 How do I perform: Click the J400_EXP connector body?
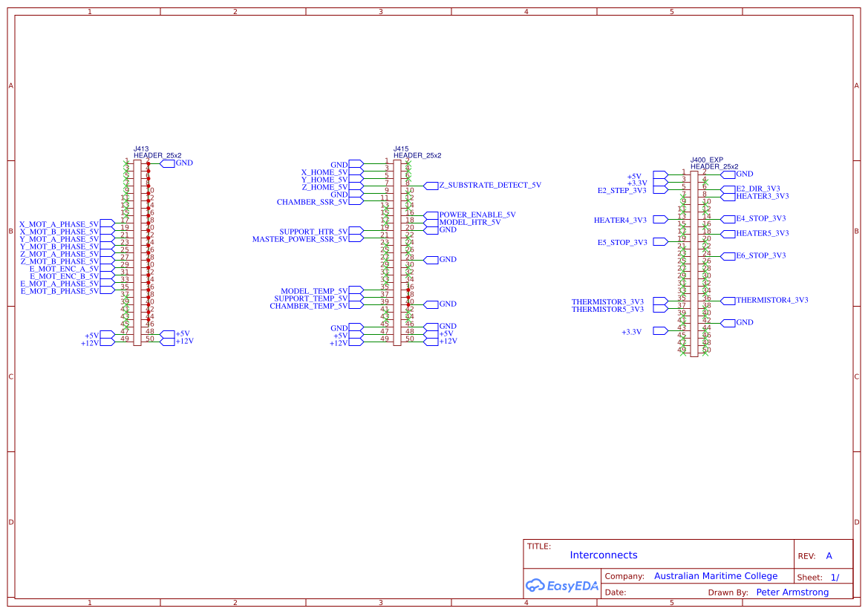click(x=694, y=264)
